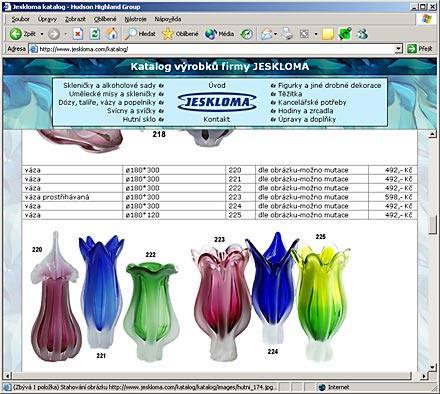Open the Těžítka link
Screen dimensions: 440x394
point(290,94)
